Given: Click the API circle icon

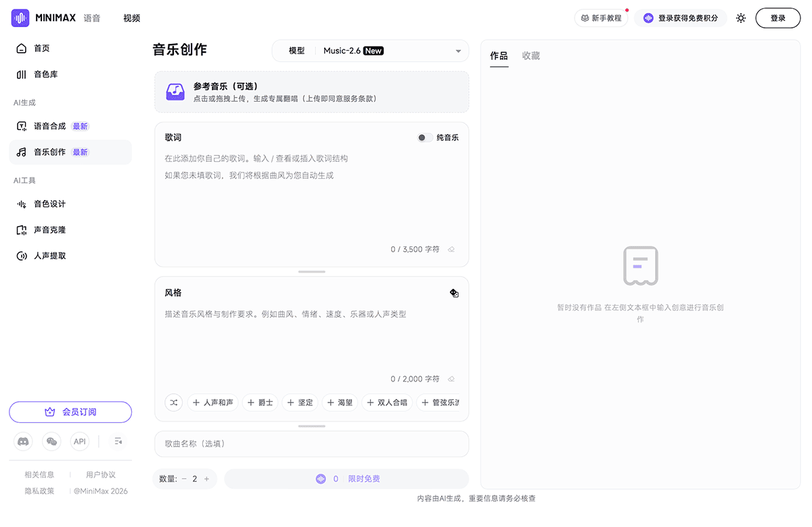Looking at the screenshot, I should point(80,442).
